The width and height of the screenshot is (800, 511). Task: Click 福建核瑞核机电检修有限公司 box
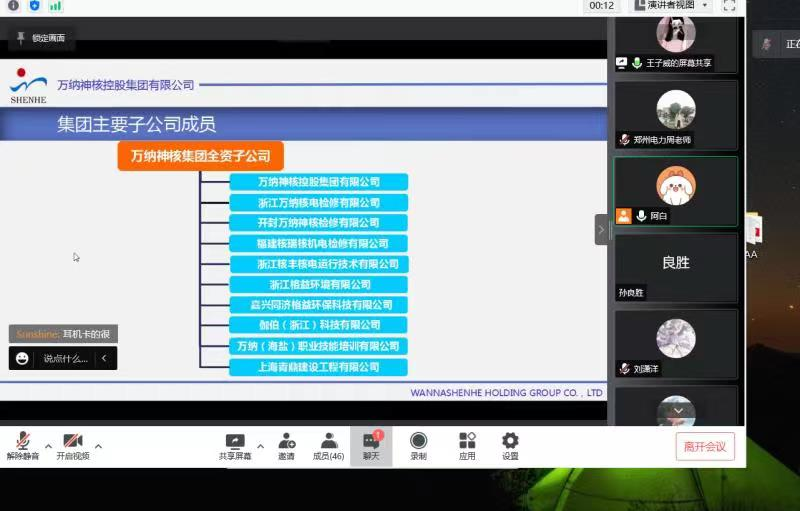tap(318, 243)
